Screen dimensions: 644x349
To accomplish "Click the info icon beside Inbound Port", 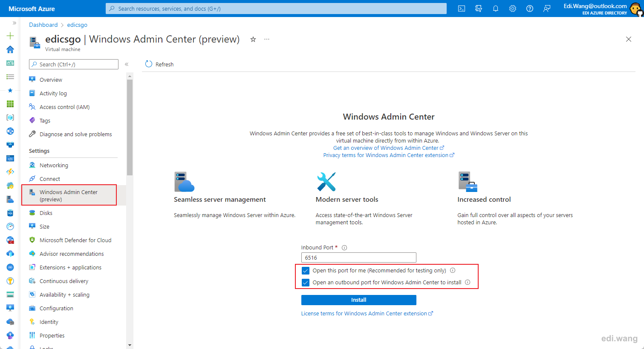I will click(344, 248).
